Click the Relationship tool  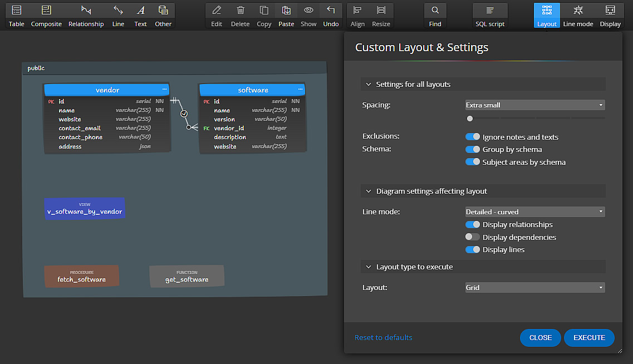click(86, 16)
